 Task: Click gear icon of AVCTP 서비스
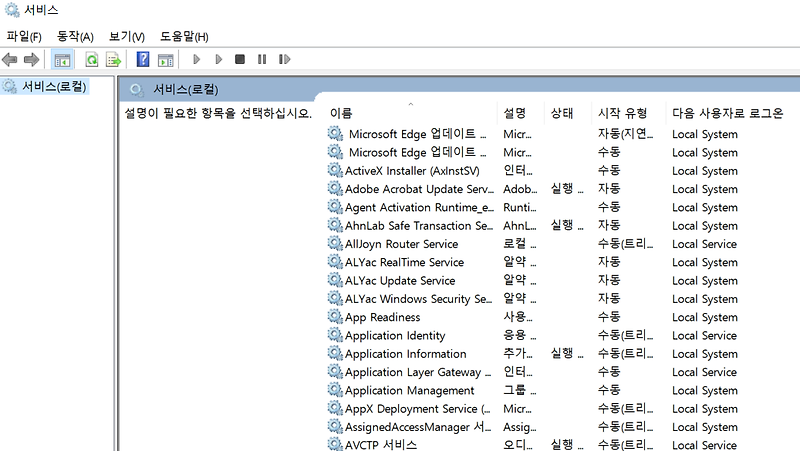pos(335,444)
